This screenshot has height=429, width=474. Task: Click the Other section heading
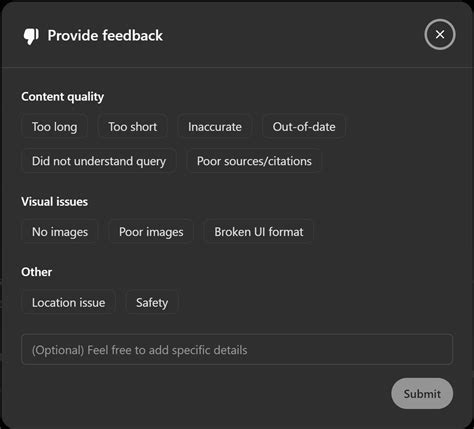(37, 272)
